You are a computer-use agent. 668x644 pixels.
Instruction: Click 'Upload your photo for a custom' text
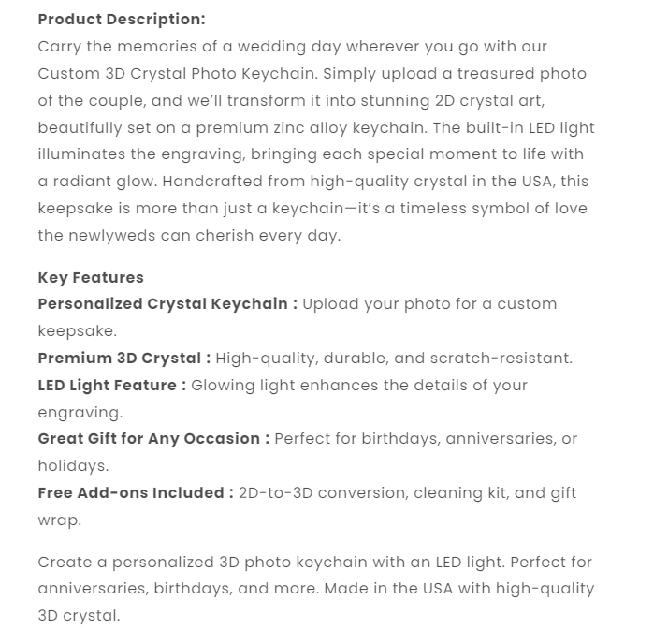(x=429, y=304)
